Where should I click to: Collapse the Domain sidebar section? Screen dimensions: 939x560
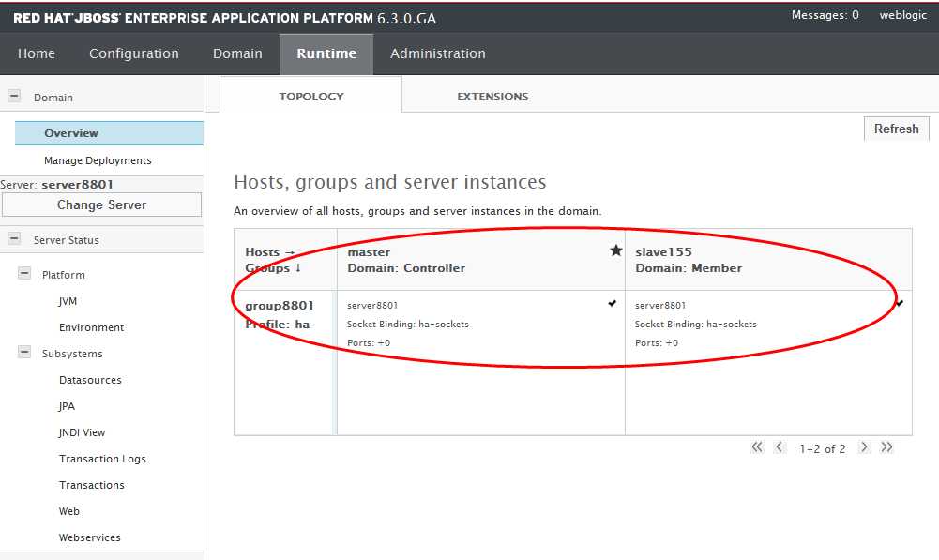(14, 96)
